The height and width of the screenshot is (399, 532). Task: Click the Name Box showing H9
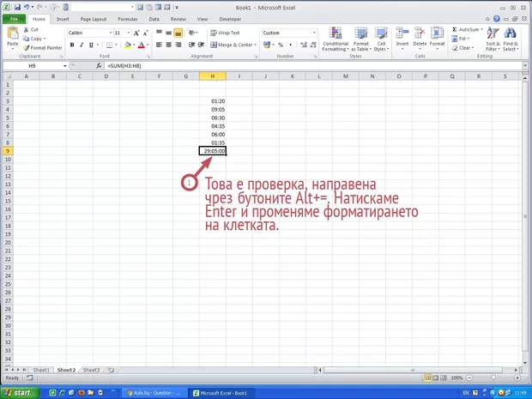tap(33, 66)
